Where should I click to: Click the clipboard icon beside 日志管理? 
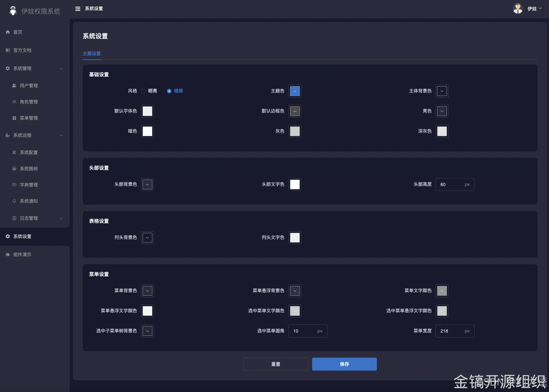click(x=14, y=218)
